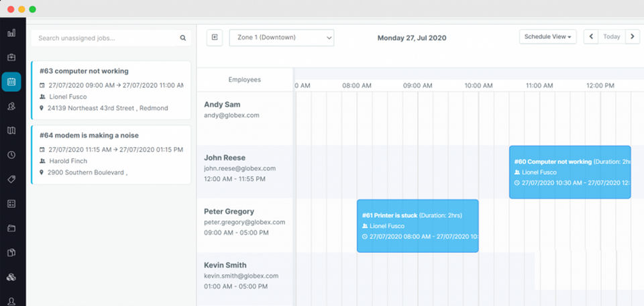This screenshot has width=644, height=306.
Task: Click the Today button
Action: [x=612, y=36]
